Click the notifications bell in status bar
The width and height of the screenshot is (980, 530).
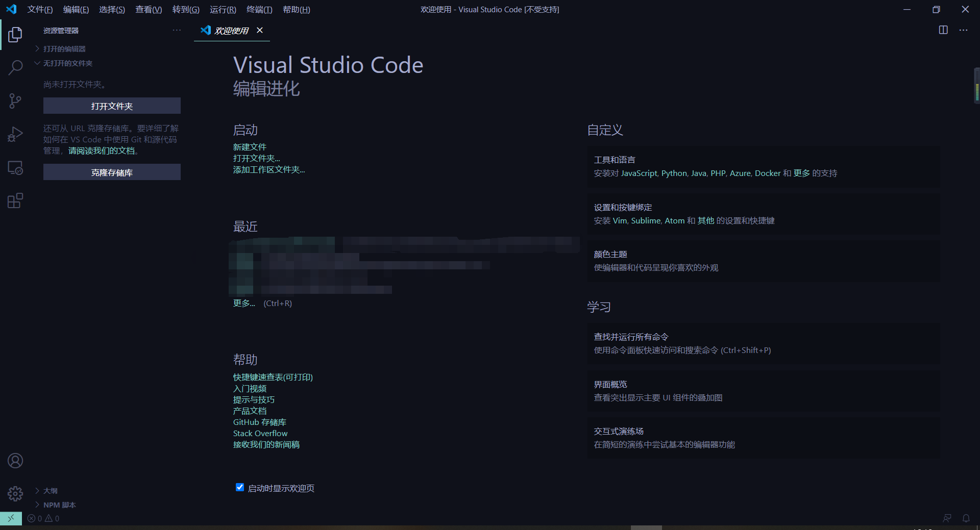[966, 518]
